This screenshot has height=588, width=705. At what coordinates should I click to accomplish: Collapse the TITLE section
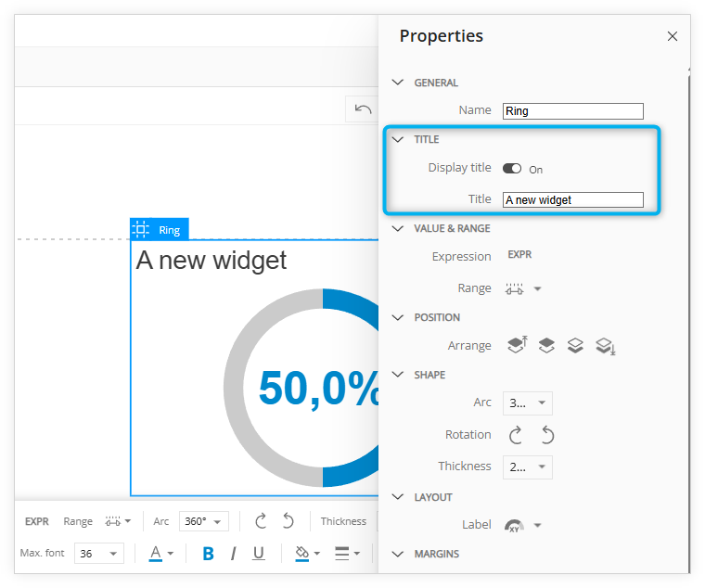[398, 139]
